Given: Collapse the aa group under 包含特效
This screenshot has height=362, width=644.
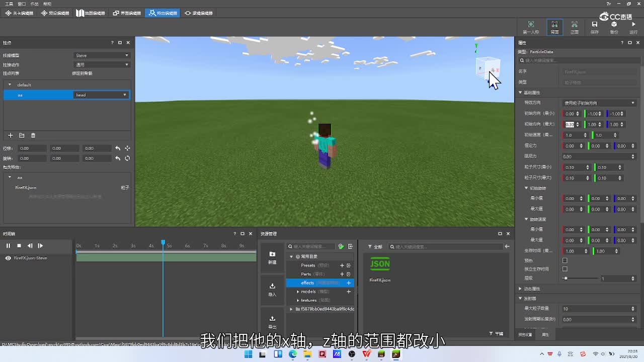Looking at the screenshot, I should [10, 177].
